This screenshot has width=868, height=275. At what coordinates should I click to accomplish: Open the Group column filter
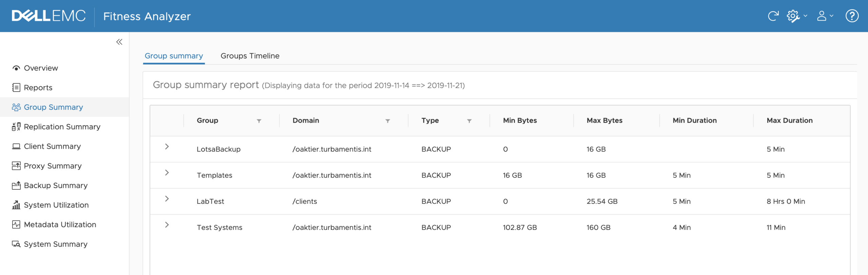259,121
